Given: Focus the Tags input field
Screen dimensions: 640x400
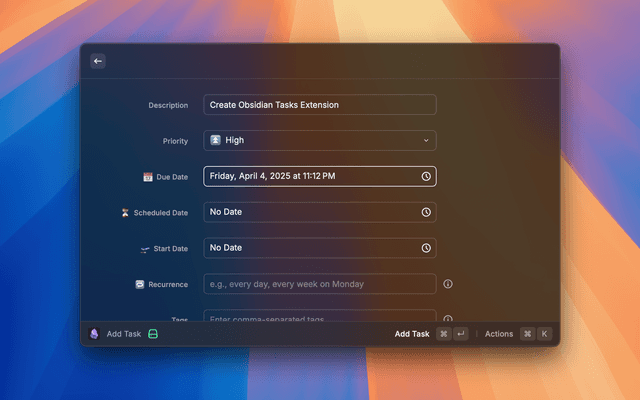Looking at the screenshot, I should (x=320, y=316).
